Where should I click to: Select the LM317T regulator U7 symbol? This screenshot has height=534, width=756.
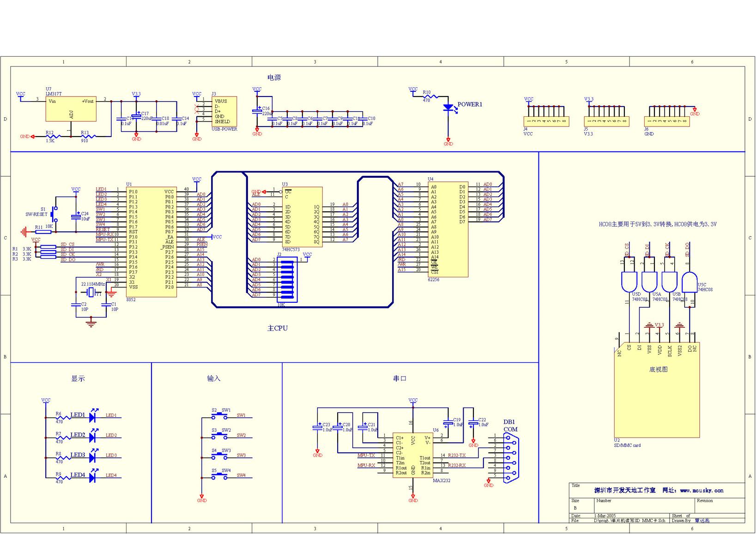click(71, 109)
